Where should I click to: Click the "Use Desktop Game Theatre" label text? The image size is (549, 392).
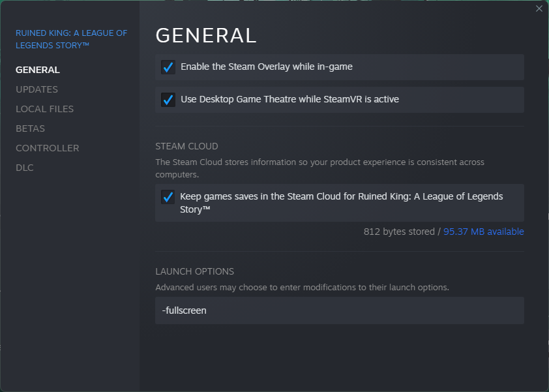coord(289,99)
